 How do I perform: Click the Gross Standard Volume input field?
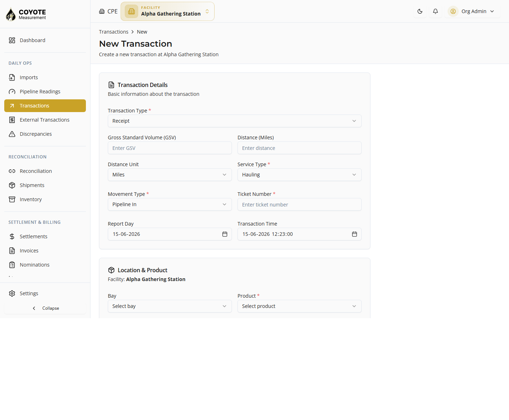click(x=170, y=148)
